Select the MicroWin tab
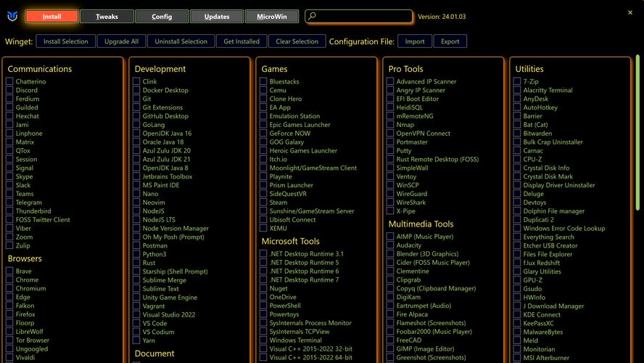 (272, 17)
